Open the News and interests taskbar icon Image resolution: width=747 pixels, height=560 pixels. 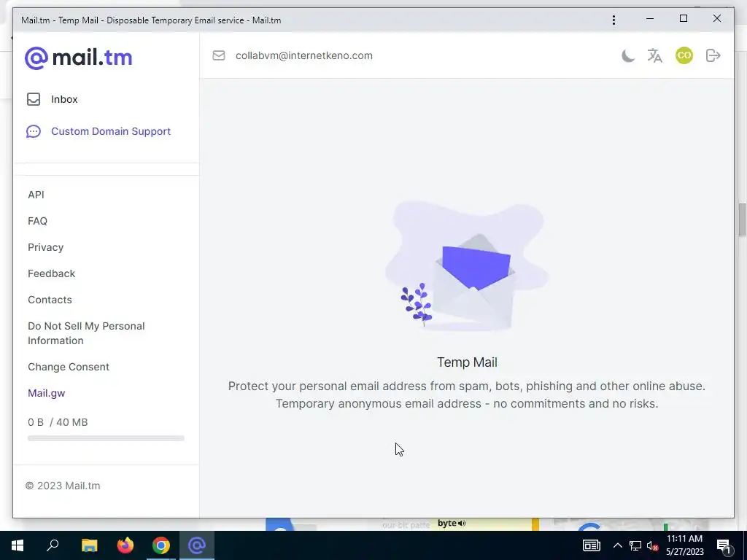click(591, 545)
